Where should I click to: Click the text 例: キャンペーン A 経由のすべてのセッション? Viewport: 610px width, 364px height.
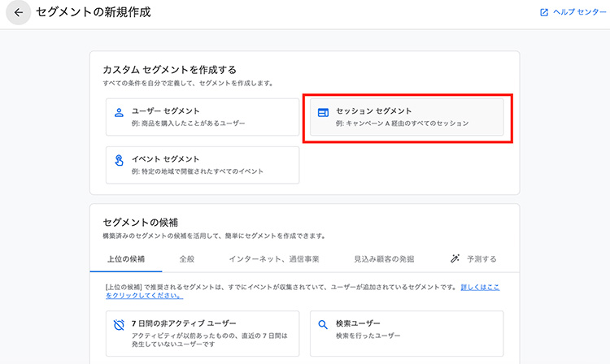(x=403, y=123)
